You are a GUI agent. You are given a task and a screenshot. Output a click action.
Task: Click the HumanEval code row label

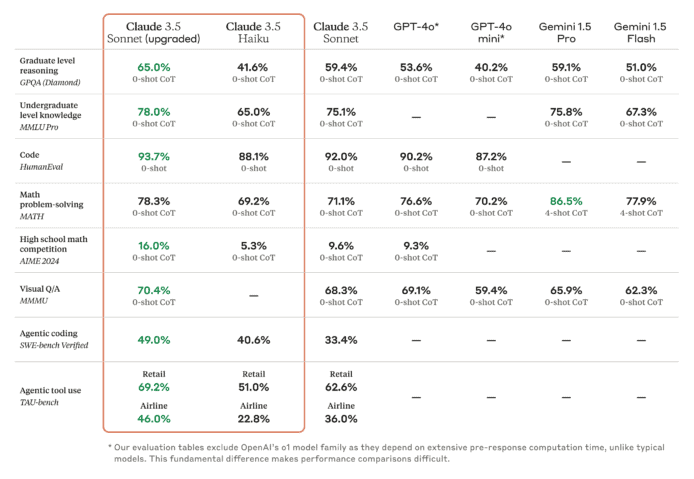(41, 161)
